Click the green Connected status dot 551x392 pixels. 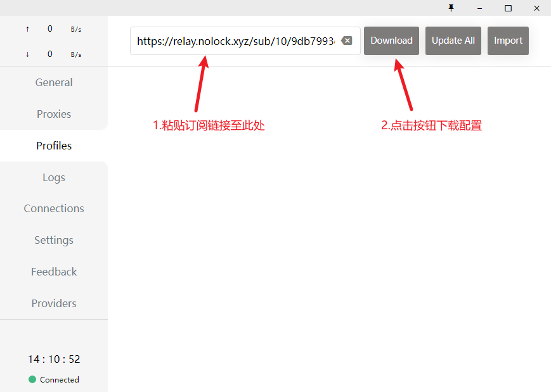32,379
